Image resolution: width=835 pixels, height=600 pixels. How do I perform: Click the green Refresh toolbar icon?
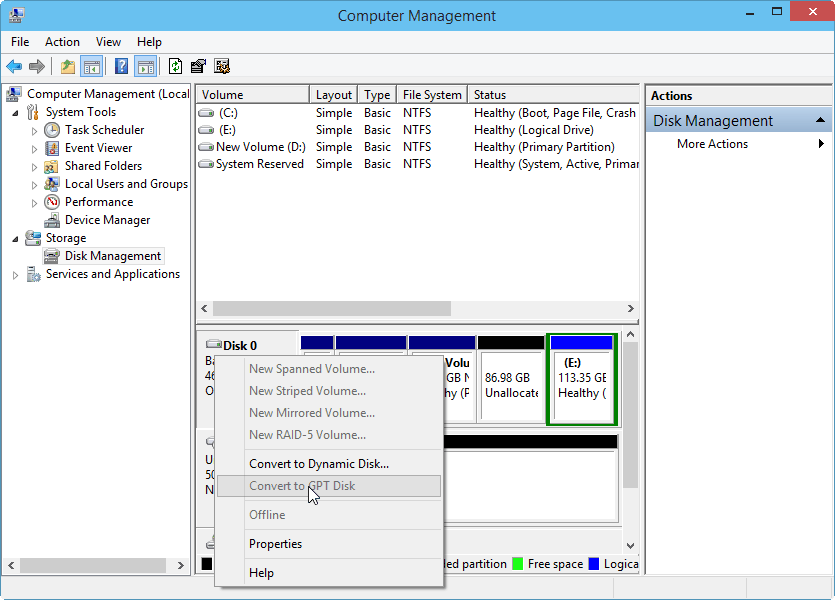175,67
